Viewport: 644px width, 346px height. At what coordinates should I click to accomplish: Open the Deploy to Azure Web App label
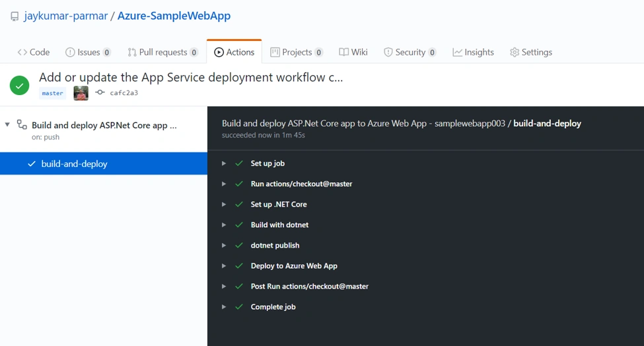click(x=294, y=266)
